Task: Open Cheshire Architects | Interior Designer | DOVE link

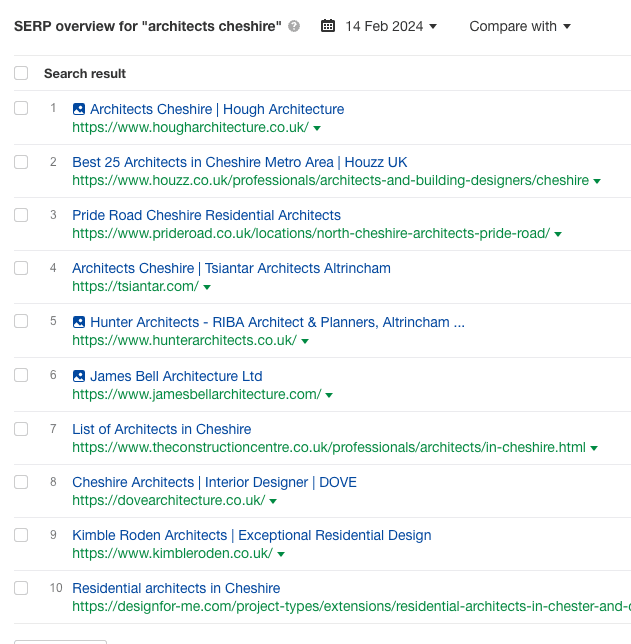Action: [214, 482]
